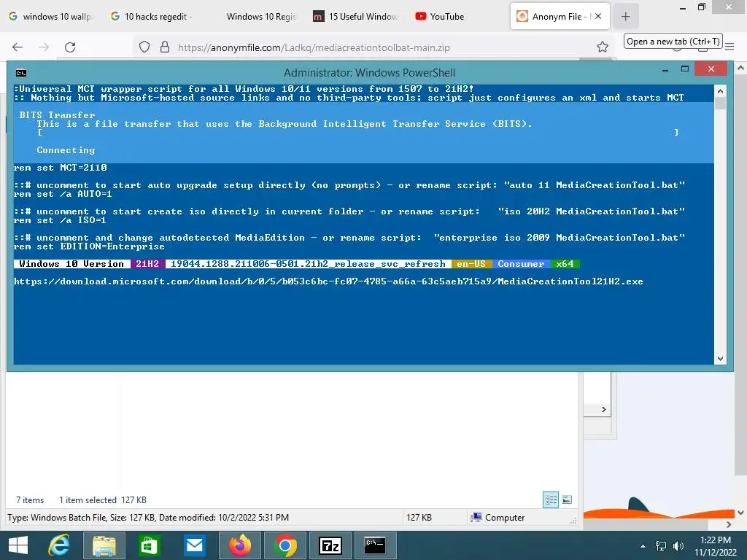Click the 'rem set EDITION=Enterprise' line
This screenshot has height=560, width=747.
pyautogui.click(x=89, y=246)
